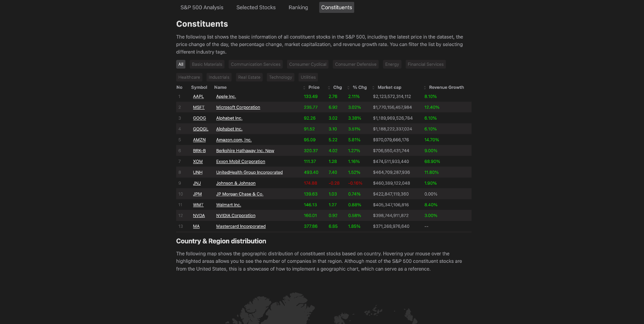Click the UnitedHealth price 493.40

[x=311, y=172]
